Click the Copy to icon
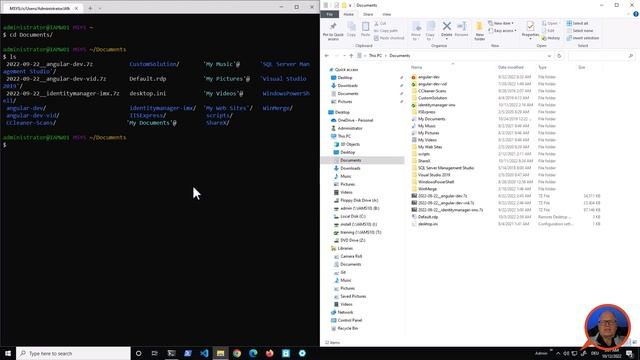640x360 pixels. coord(430,31)
